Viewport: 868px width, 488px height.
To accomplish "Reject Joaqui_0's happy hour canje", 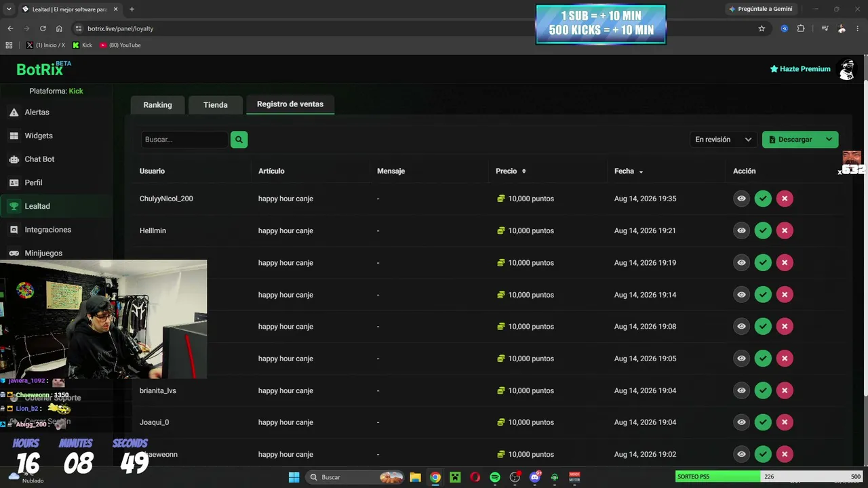I will tap(785, 422).
